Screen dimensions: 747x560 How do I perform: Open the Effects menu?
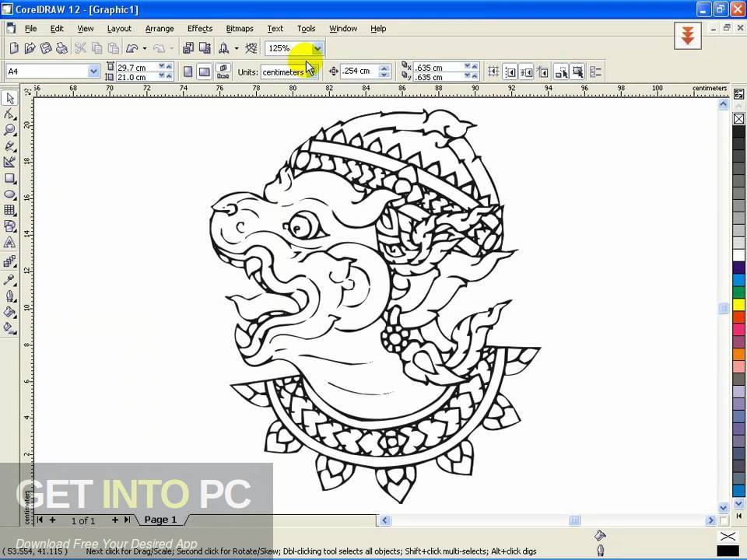pyautogui.click(x=200, y=29)
